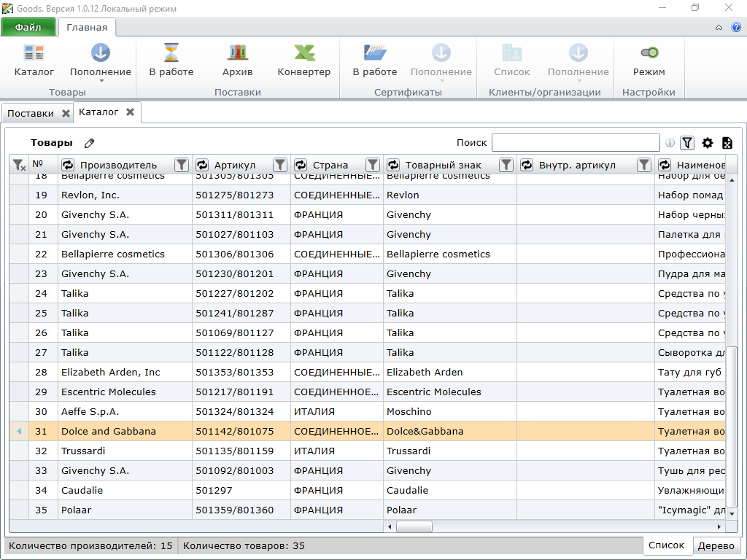The height and width of the screenshot is (560, 747).
Task: Select the Dolce and Gabbana manufacturer cell
Action: 125,432
